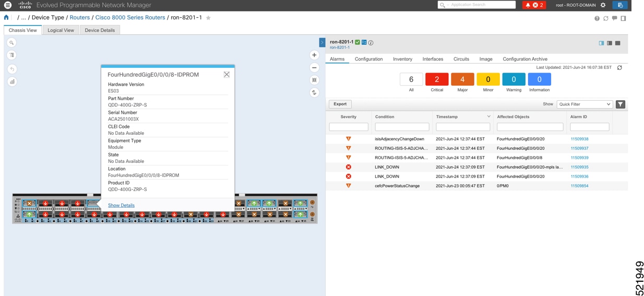
Task: Switch to the Device Details tab
Action: pos(100,30)
